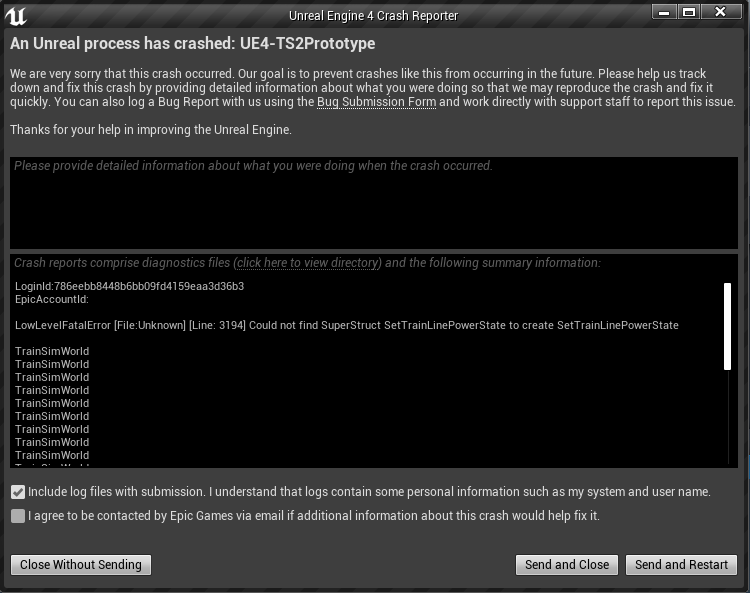Focus the crash description text box
This screenshot has width=750, height=593.
point(374,203)
